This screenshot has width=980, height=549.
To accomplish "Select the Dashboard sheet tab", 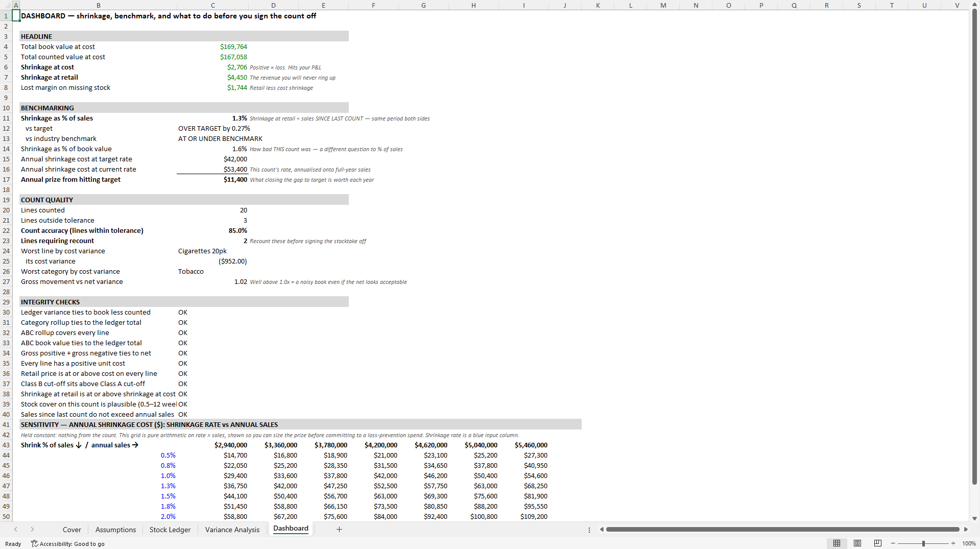I will (291, 529).
